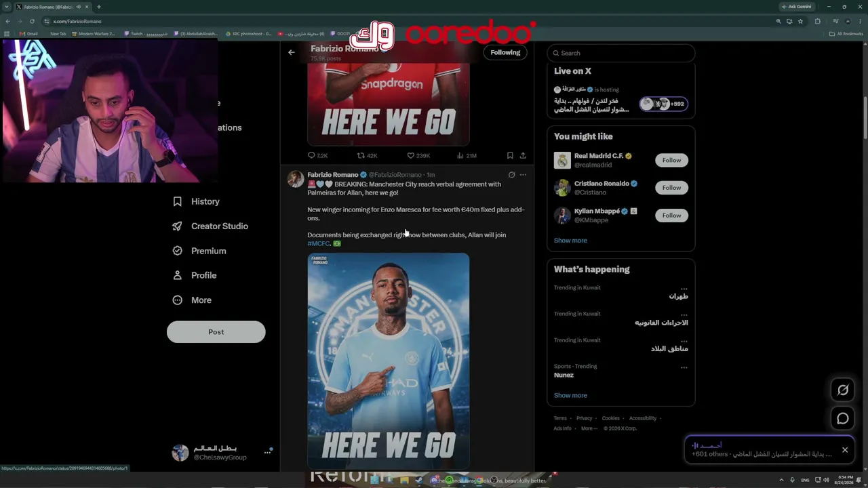Open the All Bookmarks folder

pos(847,34)
